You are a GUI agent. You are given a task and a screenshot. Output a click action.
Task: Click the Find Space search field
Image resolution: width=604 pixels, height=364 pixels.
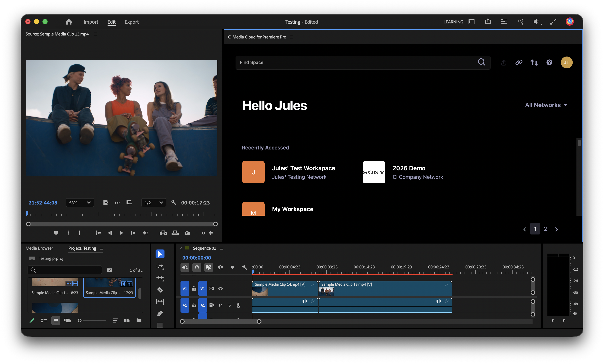[x=363, y=62]
